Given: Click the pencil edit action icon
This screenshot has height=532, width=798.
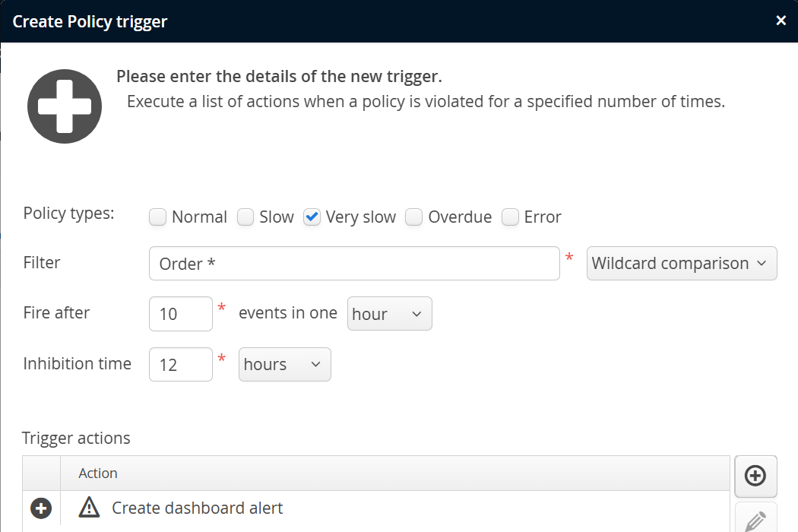Looking at the screenshot, I should coord(755,521).
